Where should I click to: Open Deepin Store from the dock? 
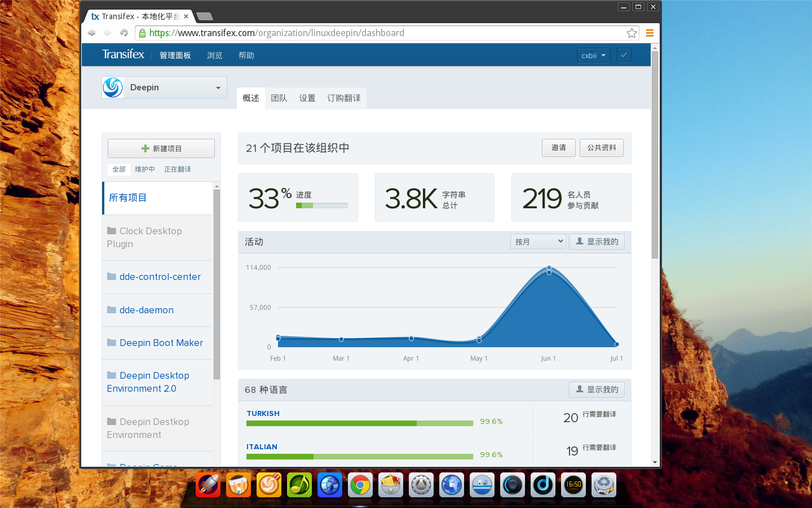(239, 485)
